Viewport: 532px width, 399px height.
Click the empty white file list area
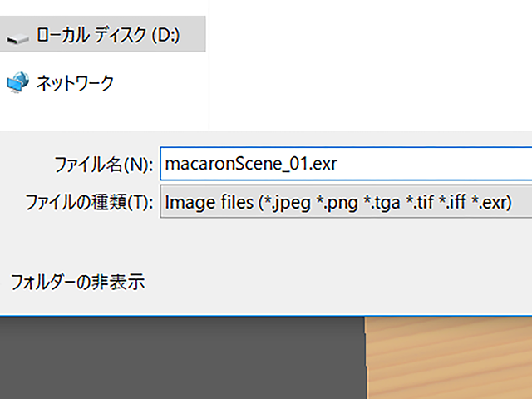click(x=371, y=65)
